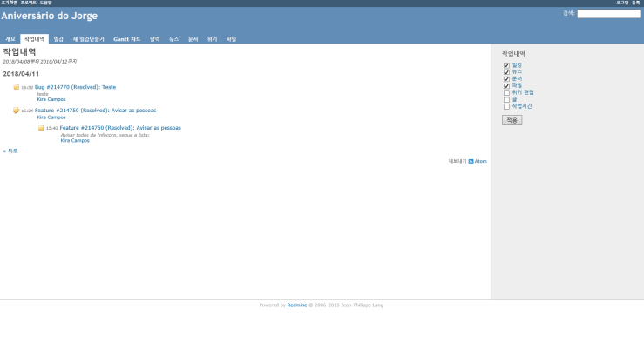Image resolution: width=644 pixels, height=342 pixels.
Task: Click the ticket icon beside the 15:43 Feature #214750 entry
Action: click(x=41, y=128)
